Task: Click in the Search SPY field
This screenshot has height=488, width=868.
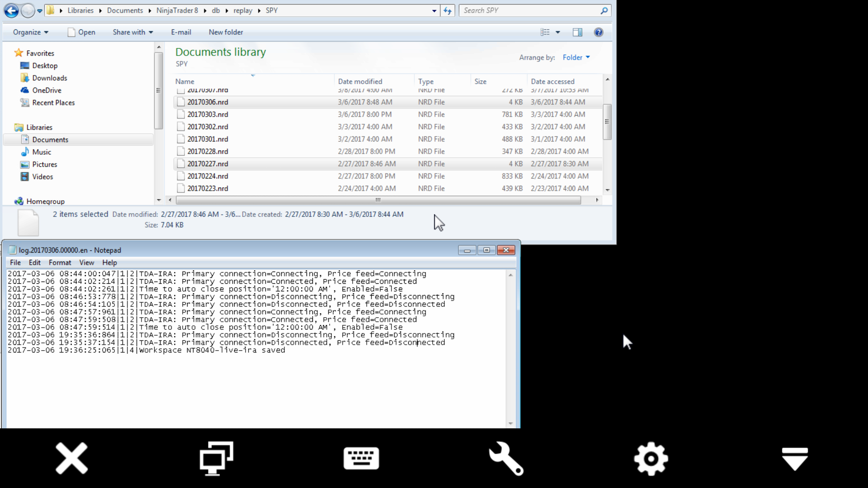Action: tap(529, 10)
